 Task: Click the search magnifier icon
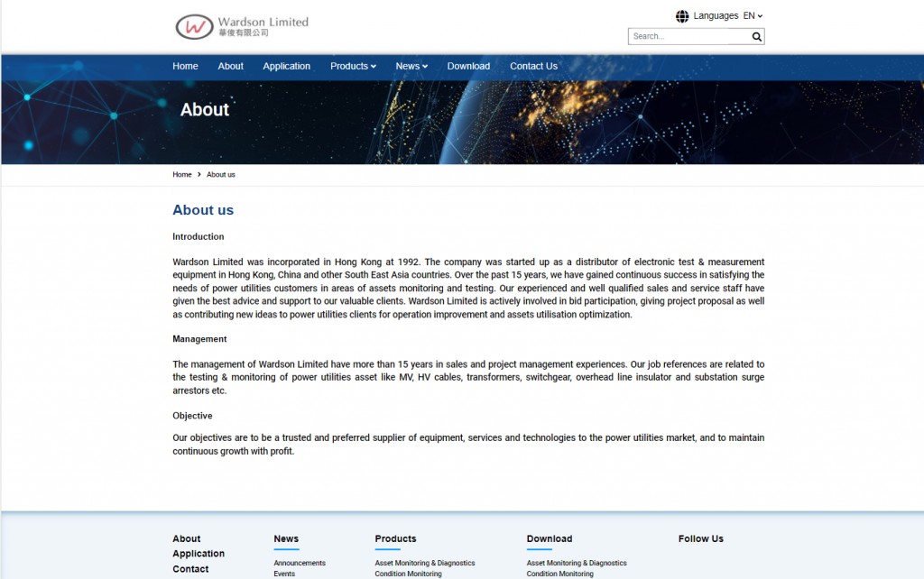click(757, 37)
